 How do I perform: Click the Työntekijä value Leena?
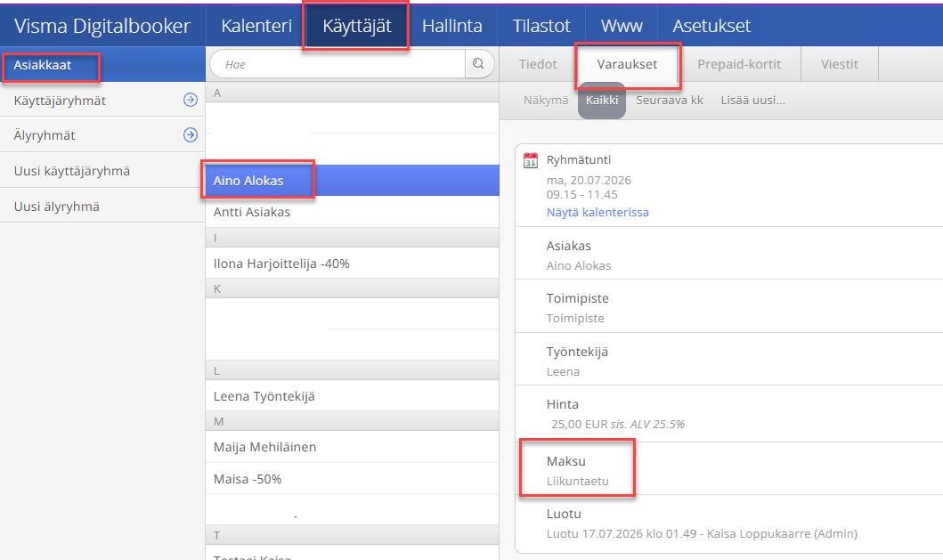(x=563, y=371)
